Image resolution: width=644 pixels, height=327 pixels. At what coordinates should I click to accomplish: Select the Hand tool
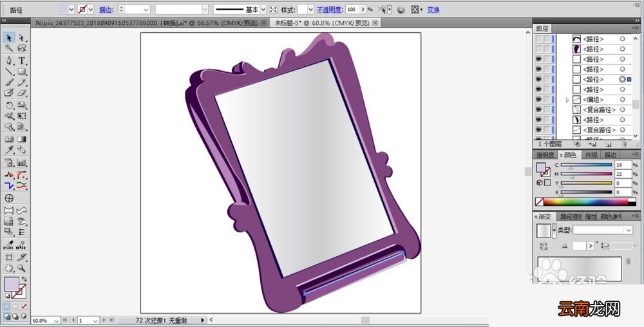8,268
